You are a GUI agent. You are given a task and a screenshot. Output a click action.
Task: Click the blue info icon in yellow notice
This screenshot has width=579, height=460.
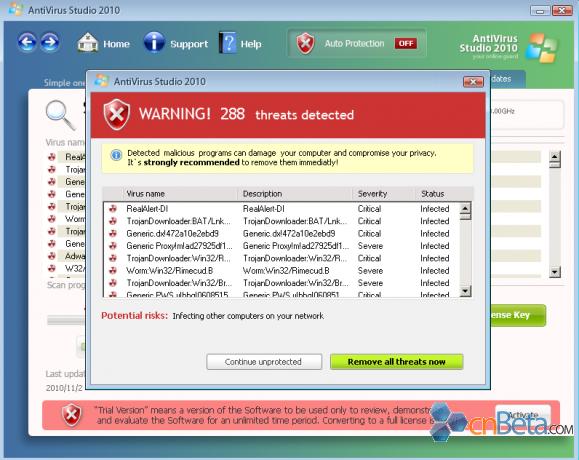[116, 155]
